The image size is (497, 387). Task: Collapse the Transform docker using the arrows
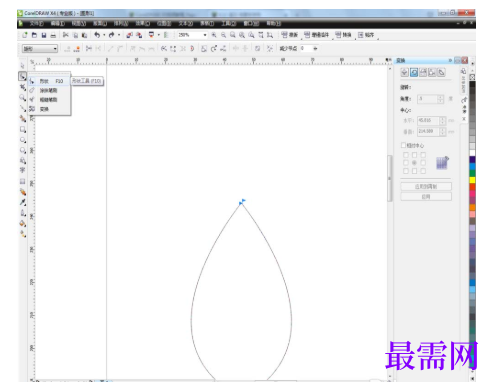(450, 61)
